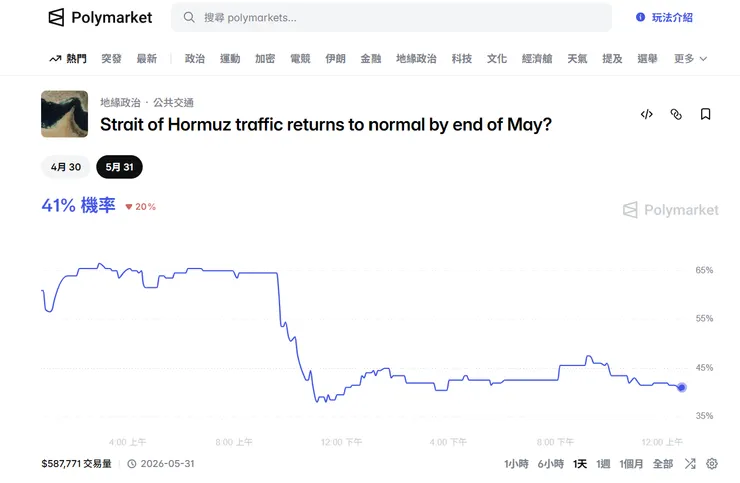
Task: Expand the 更多 categories dropdown
Action: pos(690,59)
